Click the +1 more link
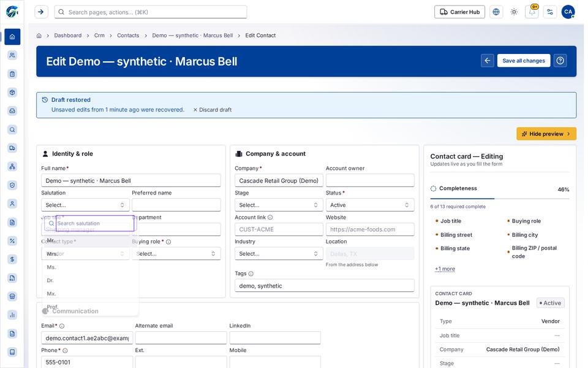The image size is (588, 368). tap(445, 269)
